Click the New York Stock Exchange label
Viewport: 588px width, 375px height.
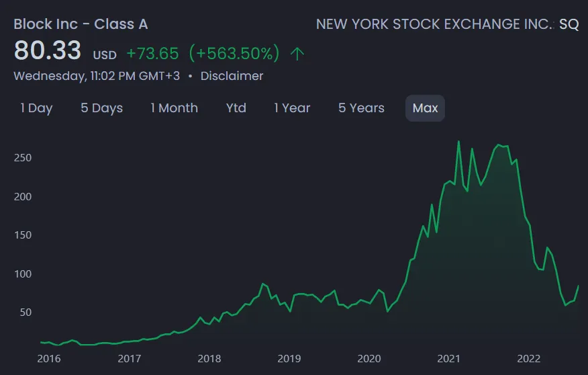click(435, 24)
